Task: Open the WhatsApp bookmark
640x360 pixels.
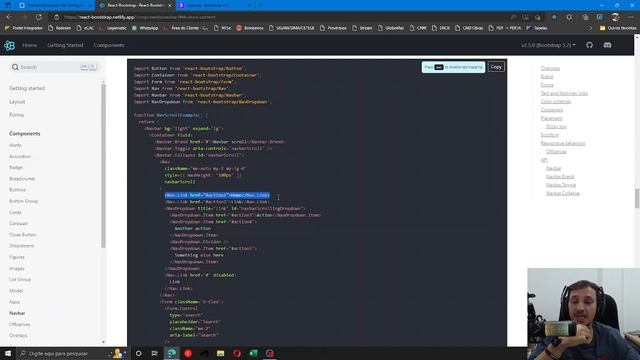Action: (145, 28)
